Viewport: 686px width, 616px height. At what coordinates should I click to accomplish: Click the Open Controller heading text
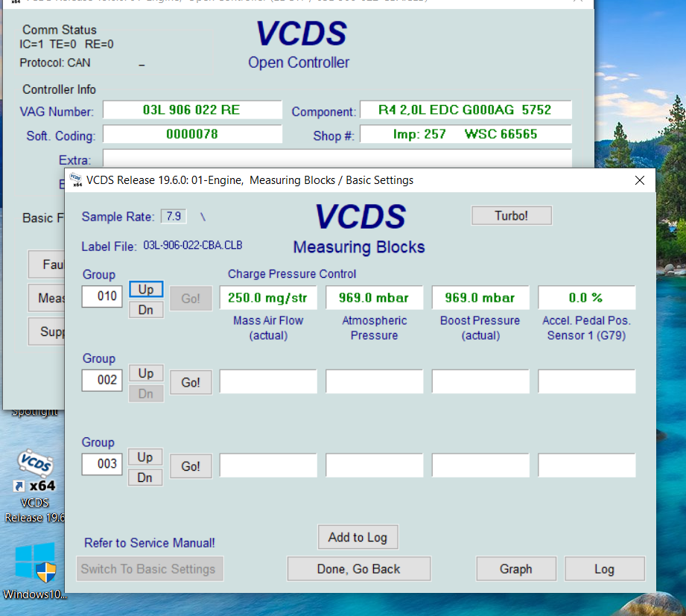[x=299, y=63]
